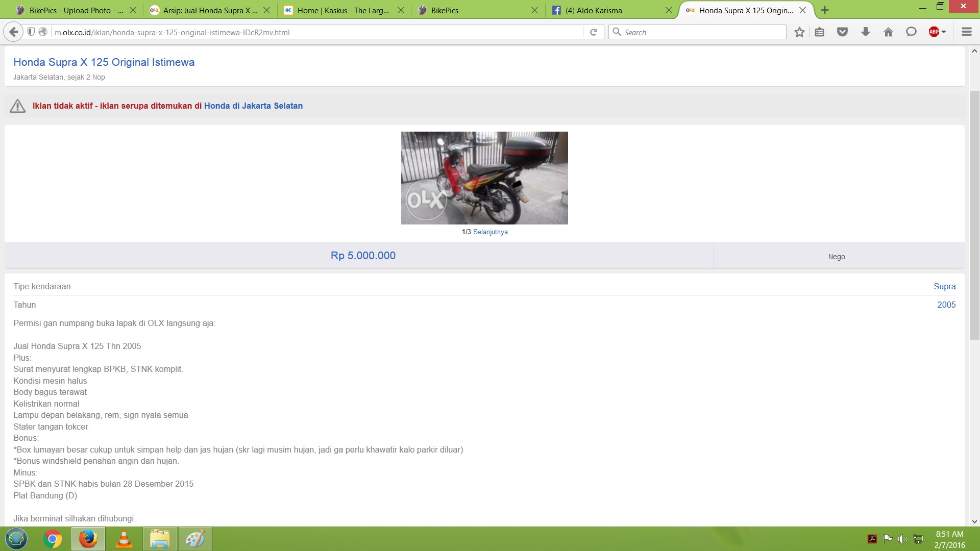Click the Action Center flag tray icon
This screenshot has height=551, width=980.
pos(888,539)
